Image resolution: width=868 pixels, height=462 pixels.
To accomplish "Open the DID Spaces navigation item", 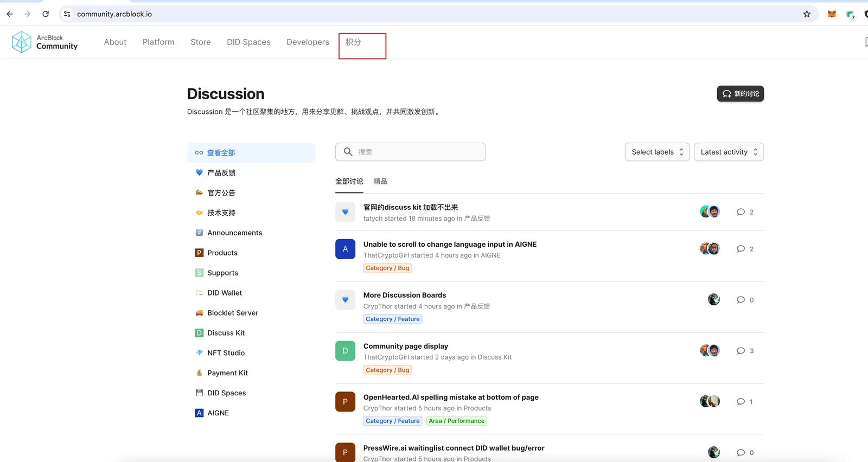I will pos(248,42).
